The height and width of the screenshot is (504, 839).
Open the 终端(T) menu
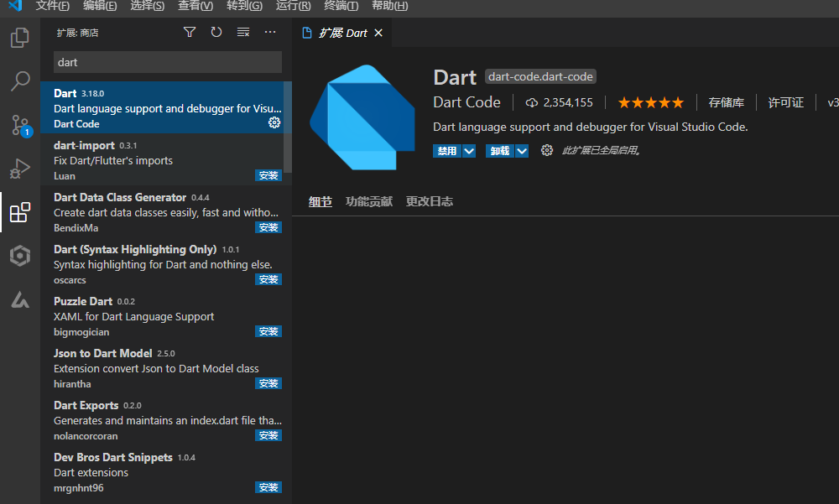point(341,6)
